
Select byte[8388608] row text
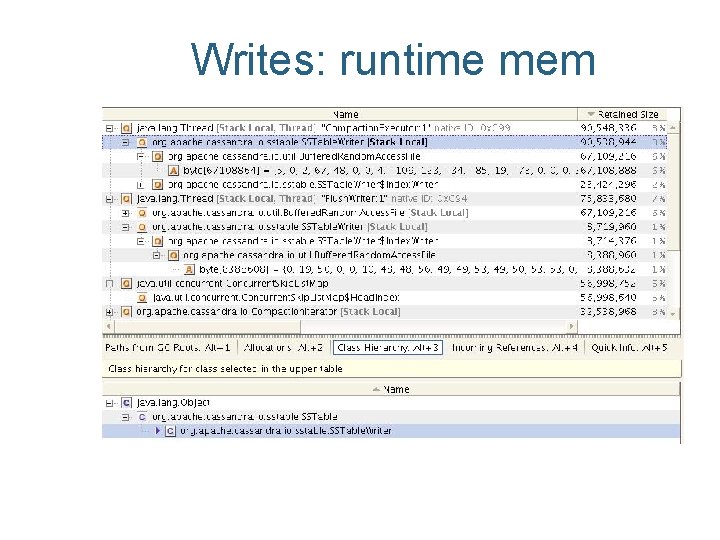tap(388, 270)
